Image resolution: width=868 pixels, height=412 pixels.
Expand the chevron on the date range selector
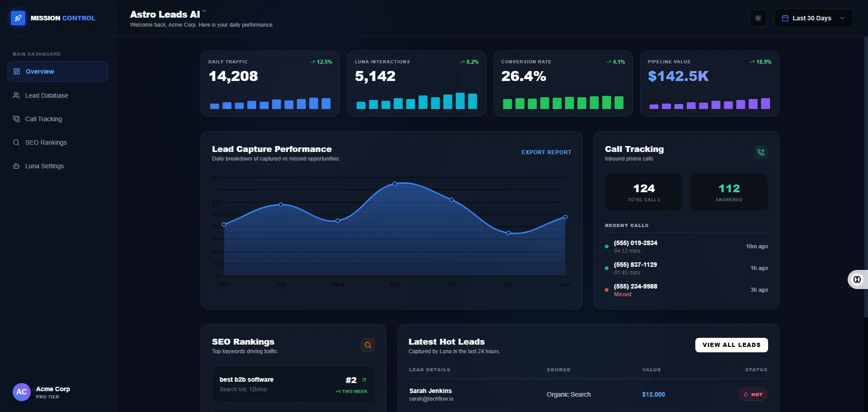842,18
